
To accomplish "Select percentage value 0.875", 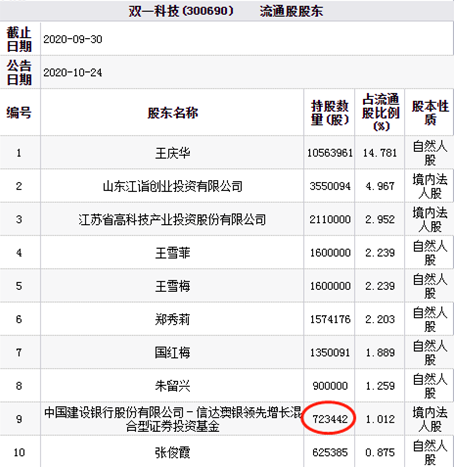I will point(380,452).
